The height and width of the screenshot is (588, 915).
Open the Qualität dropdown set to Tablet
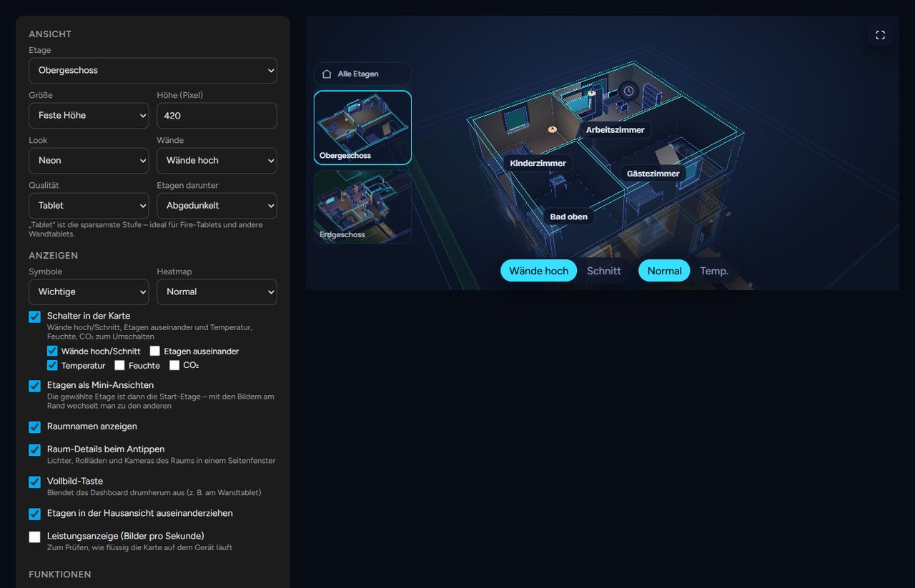tap(89, 206)
